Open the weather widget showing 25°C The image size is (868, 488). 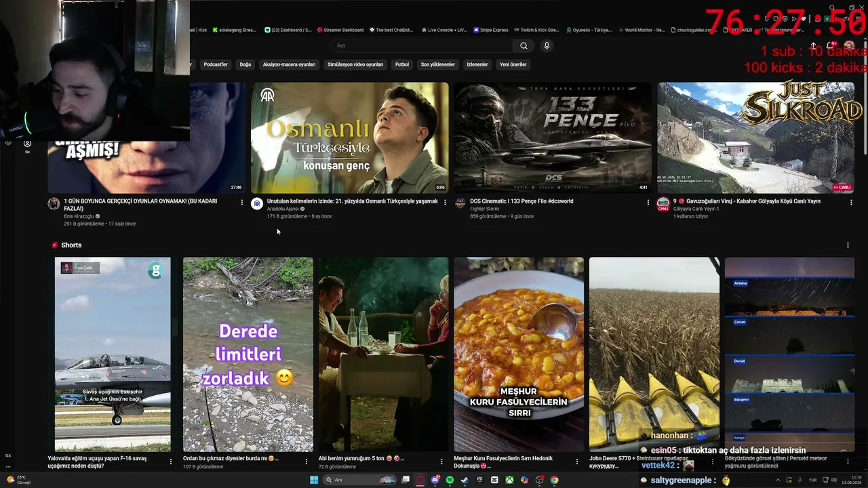point(20,480)
